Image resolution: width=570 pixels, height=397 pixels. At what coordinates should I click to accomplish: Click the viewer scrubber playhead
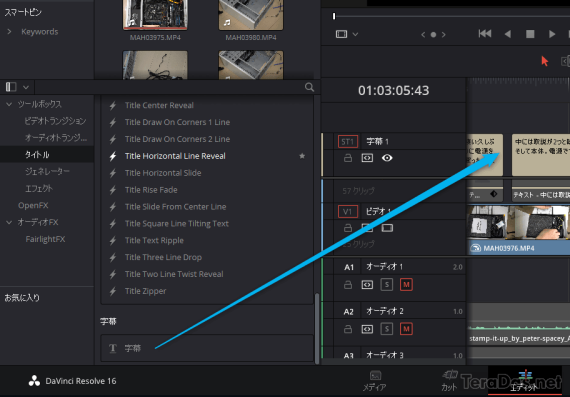tap(334, 16)
